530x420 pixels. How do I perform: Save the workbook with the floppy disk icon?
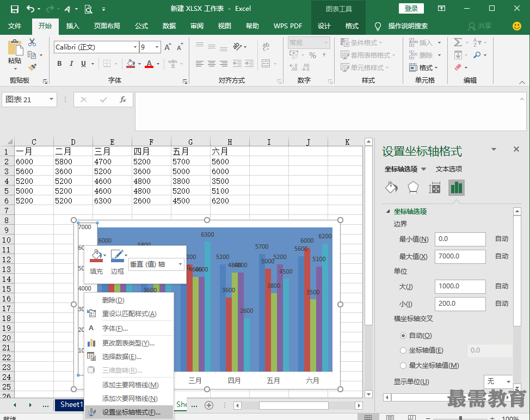tap(14, 9)
